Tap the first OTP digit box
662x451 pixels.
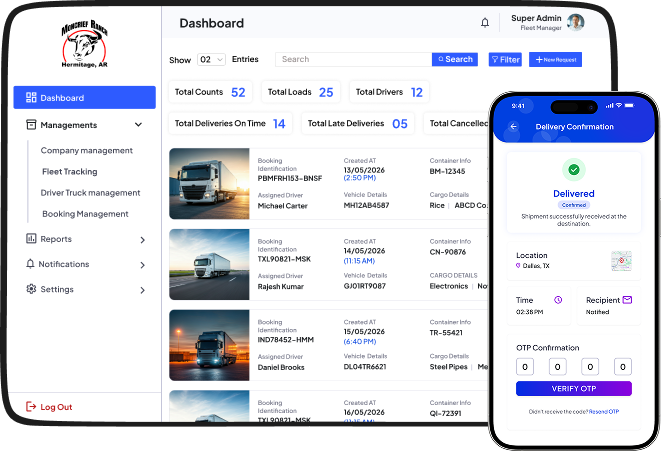coord(525,367)
